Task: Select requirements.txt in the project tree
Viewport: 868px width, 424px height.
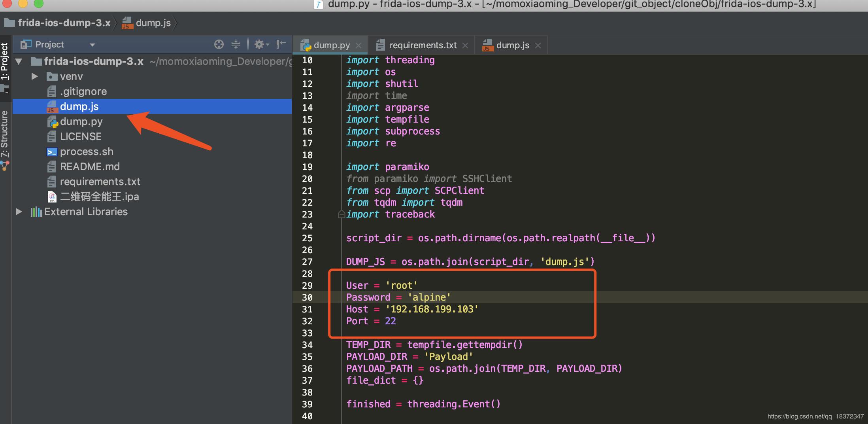Action: 100,182
